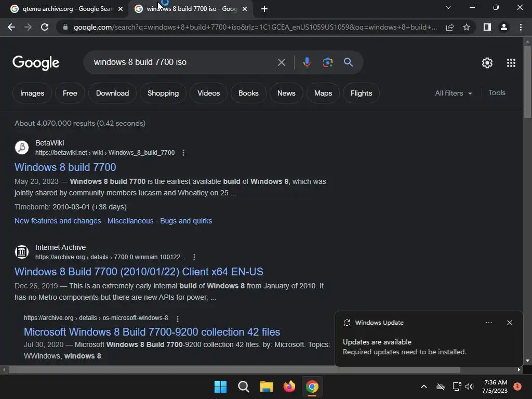Open the tab search chevron

[x=448, y=7]
